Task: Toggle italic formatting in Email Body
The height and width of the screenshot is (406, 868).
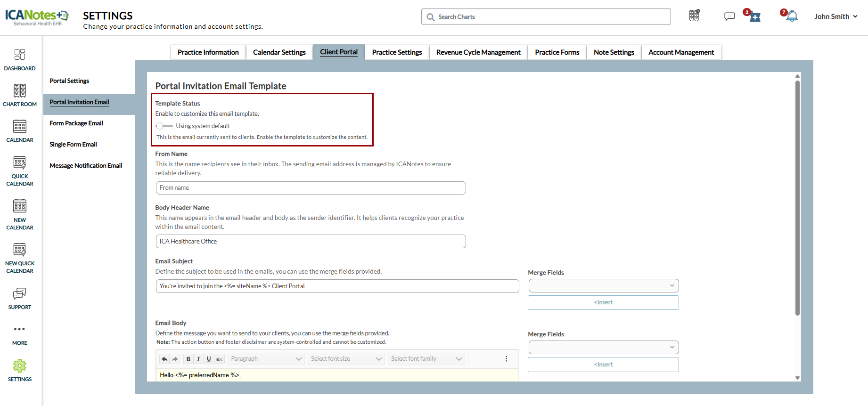Action: coord(198,359)
